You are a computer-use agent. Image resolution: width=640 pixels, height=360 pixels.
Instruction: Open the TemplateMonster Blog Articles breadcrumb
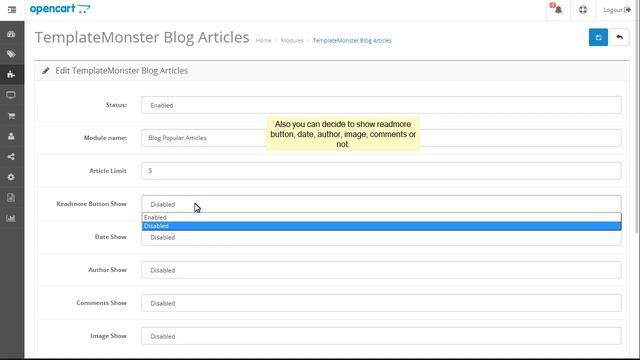coord(352,40)
